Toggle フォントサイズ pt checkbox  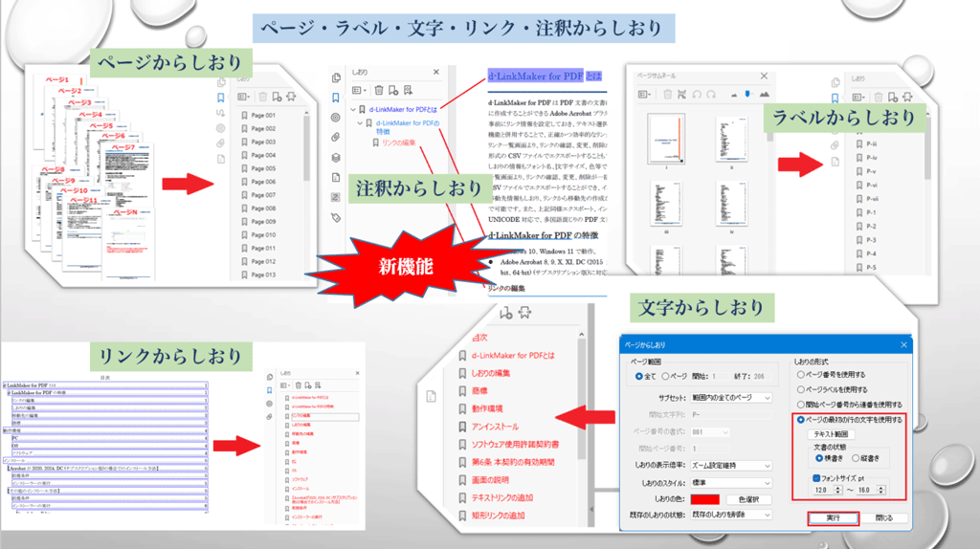816,478
